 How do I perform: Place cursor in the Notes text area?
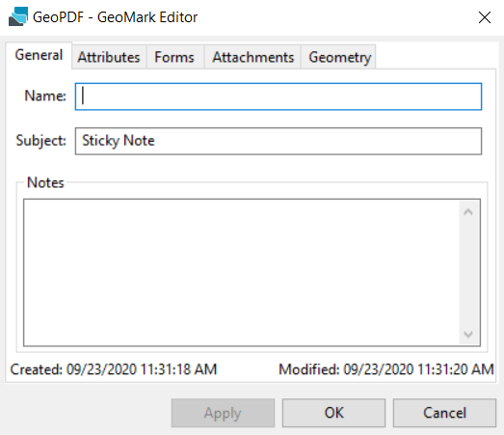pos(241,273)
